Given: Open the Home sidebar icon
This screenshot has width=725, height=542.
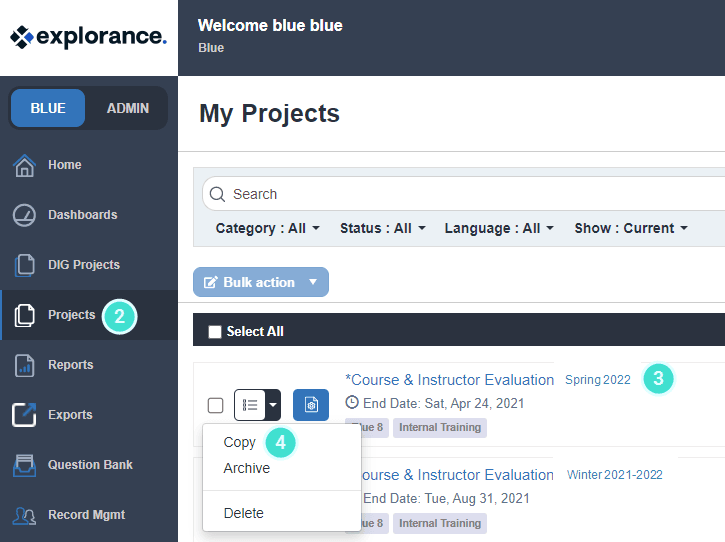Looking at the screenshot, I should tap(24, 165).
